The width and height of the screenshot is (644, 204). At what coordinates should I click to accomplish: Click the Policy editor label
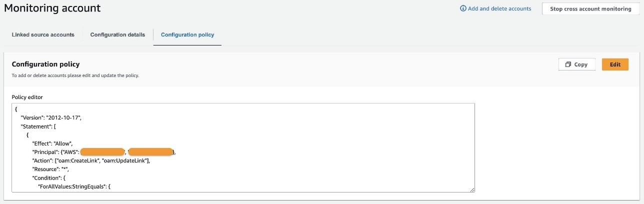[x=27, y=96]
